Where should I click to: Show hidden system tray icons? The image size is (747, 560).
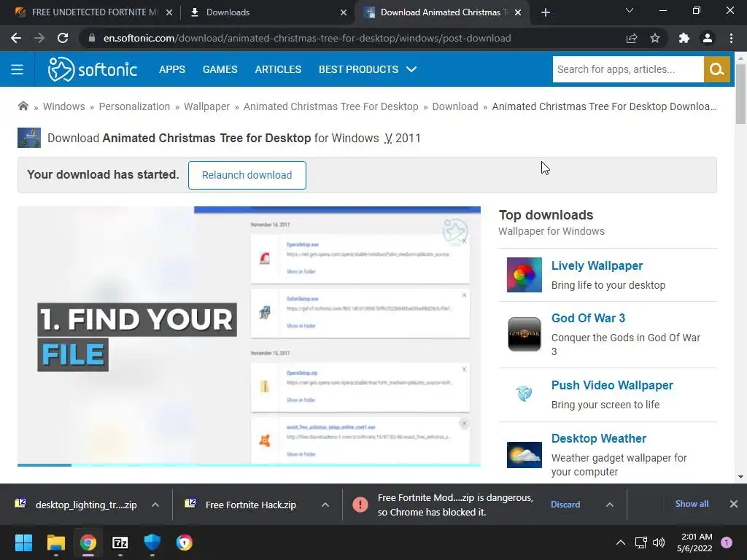click(x=621, y=542)
